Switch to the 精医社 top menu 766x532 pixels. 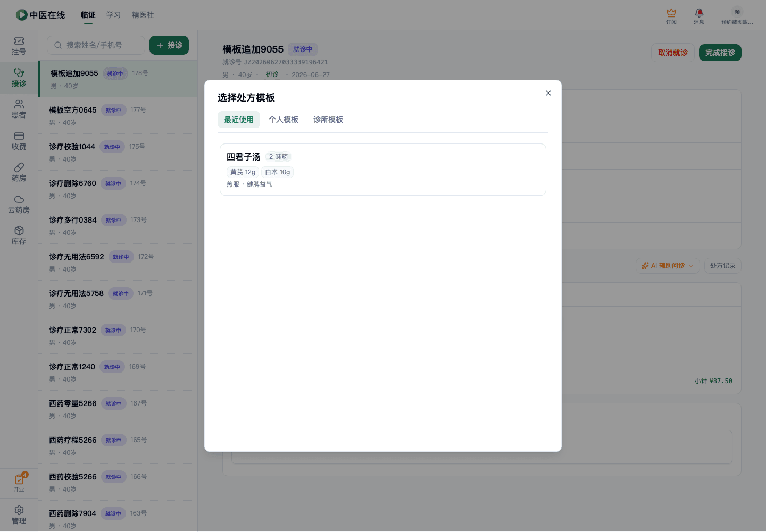[x=143, y=15]
